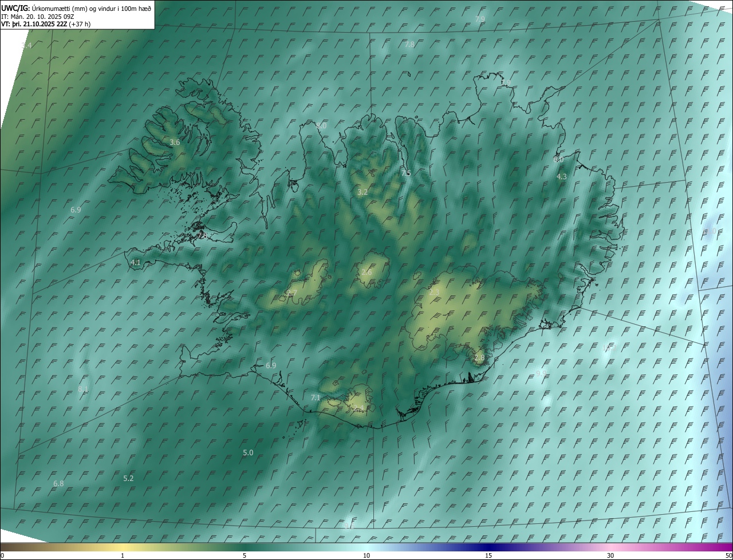Click the 5.2 value label

(129, 479)
